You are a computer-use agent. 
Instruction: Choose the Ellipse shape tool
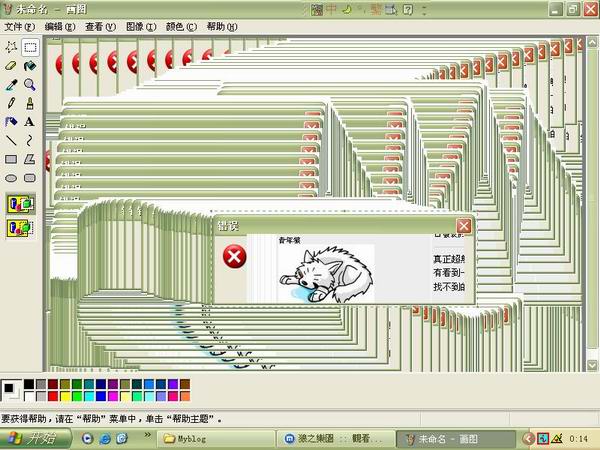point(11,177)
